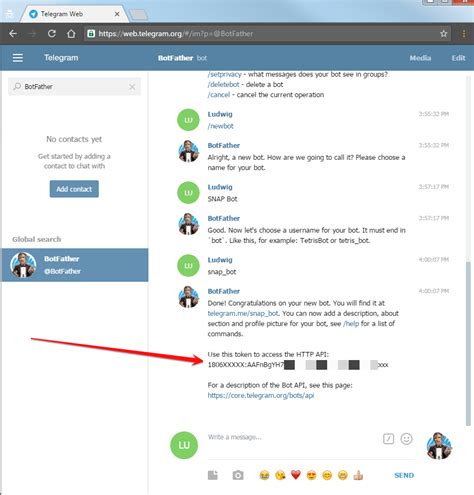Open the browser home page icon
This screenshot has width=474, height=495.
(71, 34)
